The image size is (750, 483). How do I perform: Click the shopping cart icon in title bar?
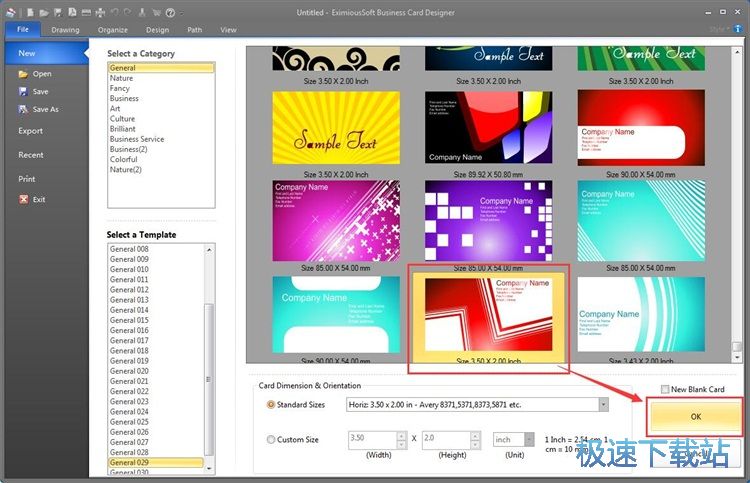point(156,12)
